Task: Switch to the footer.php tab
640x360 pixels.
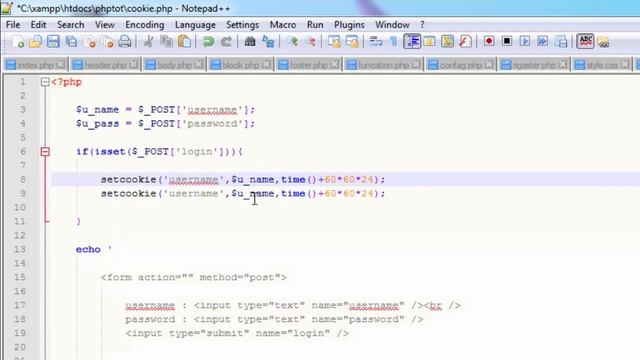Action: (309, 65)
